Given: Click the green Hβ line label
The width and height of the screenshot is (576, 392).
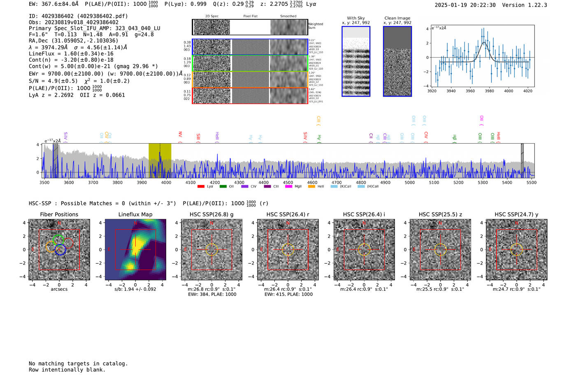Looking at the screenshot, I should tap(455, 138).
